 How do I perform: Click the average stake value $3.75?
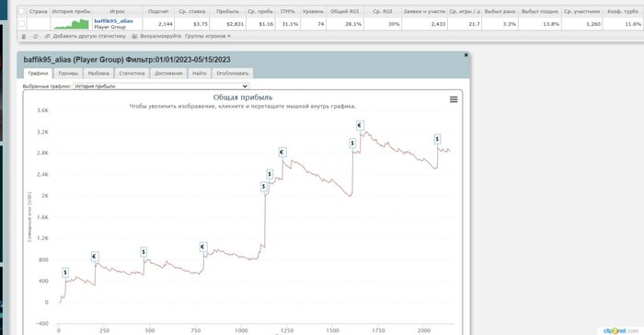[200, 24]
